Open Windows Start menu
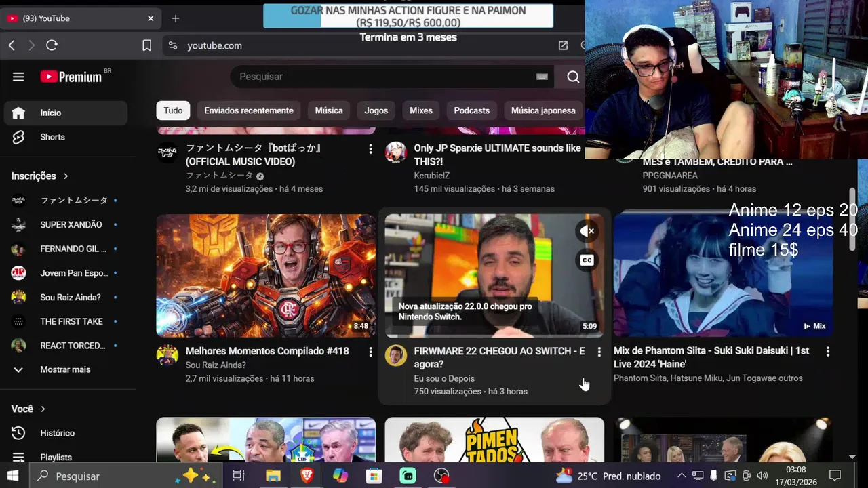The height and width of the screenshot is (488, 868). click(13, 476)
